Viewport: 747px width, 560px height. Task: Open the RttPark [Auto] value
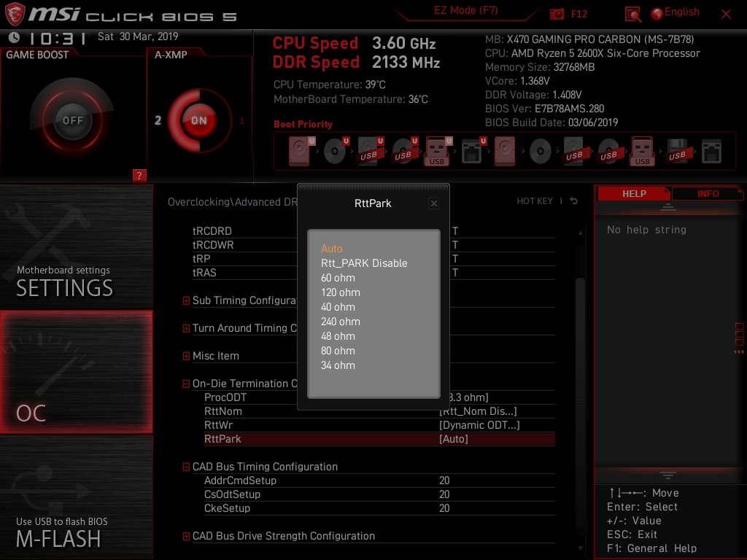point(454,439)
